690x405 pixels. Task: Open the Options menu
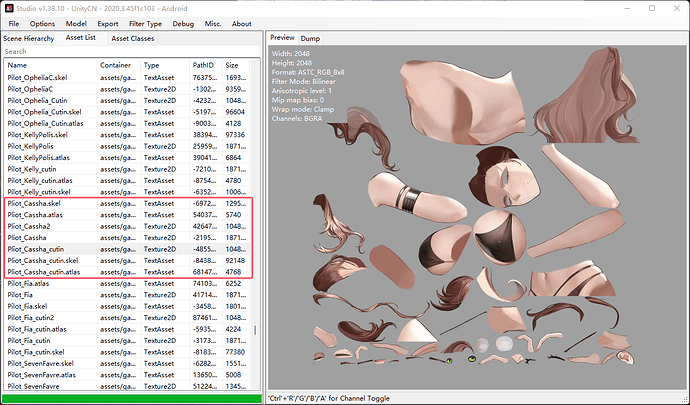pyautogui.click(x=42, y=23)
